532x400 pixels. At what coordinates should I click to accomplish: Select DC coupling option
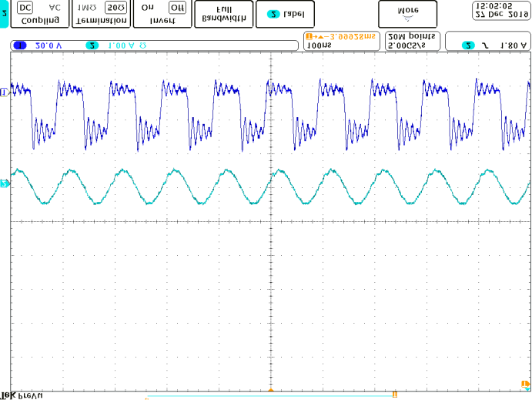25,7
